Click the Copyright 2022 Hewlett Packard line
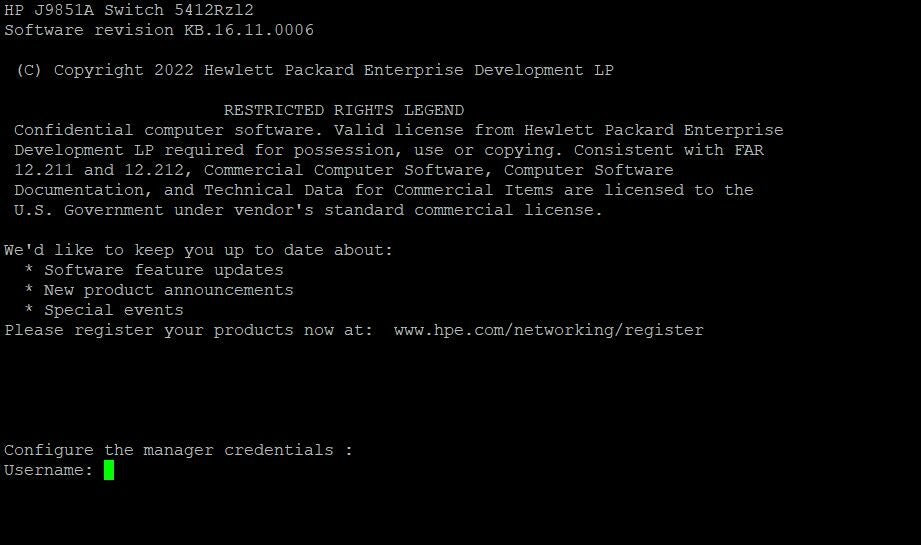This screenshot has width=921, height=545. [x=315, y=70]
